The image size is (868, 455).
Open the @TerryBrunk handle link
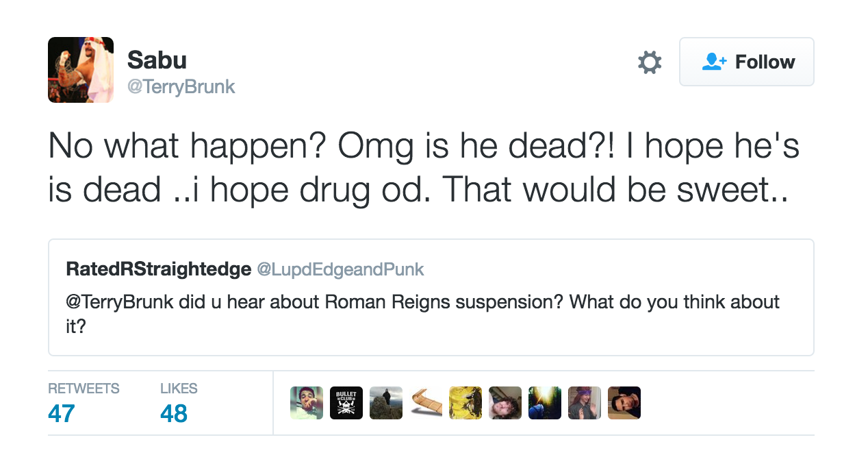click(x=181, y=87)
